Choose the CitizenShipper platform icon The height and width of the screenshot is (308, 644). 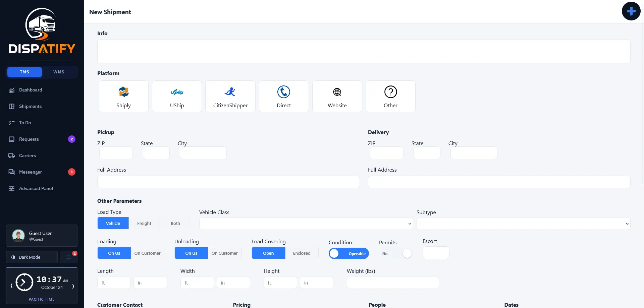[x=230, y=96]
